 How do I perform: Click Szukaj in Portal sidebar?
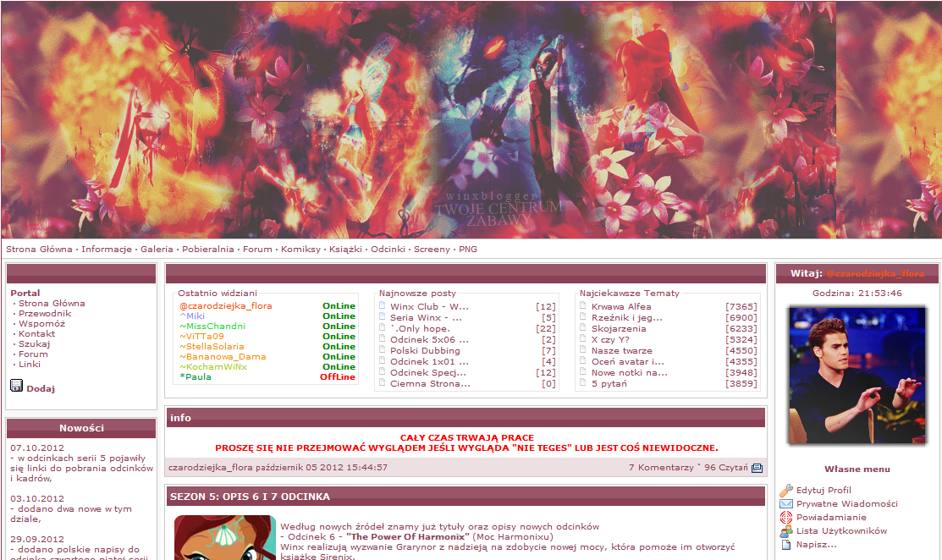point(34,344)
